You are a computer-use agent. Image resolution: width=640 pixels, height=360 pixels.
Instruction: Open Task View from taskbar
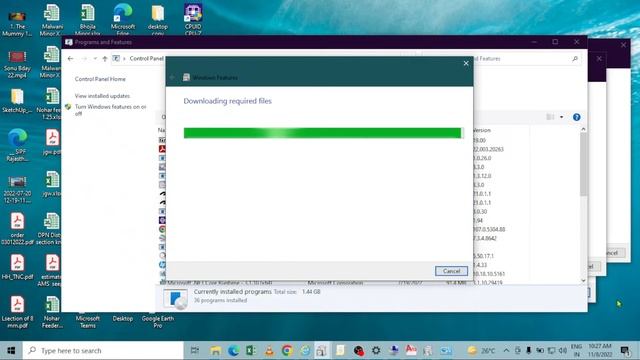[195, 351]
